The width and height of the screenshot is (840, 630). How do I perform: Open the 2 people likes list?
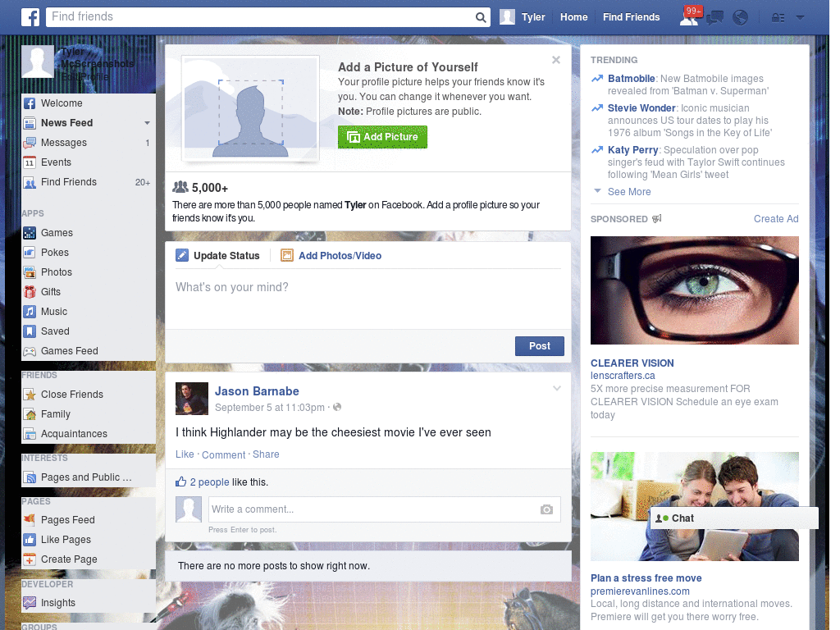pyautogui.click(x=209, y=482)
